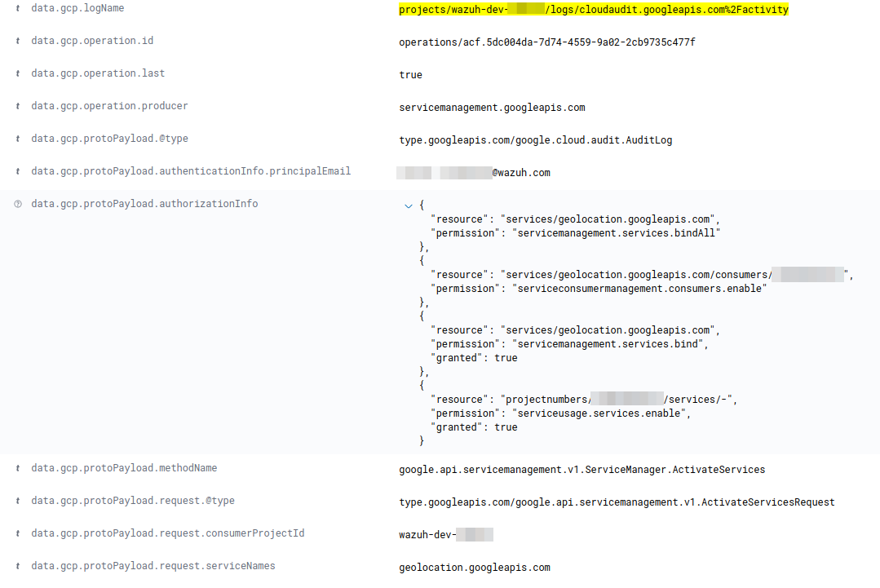Viewport: 880px width, 588px height.
Task: Select the protoPayload.request.@type field name
Action: point(133,501)
